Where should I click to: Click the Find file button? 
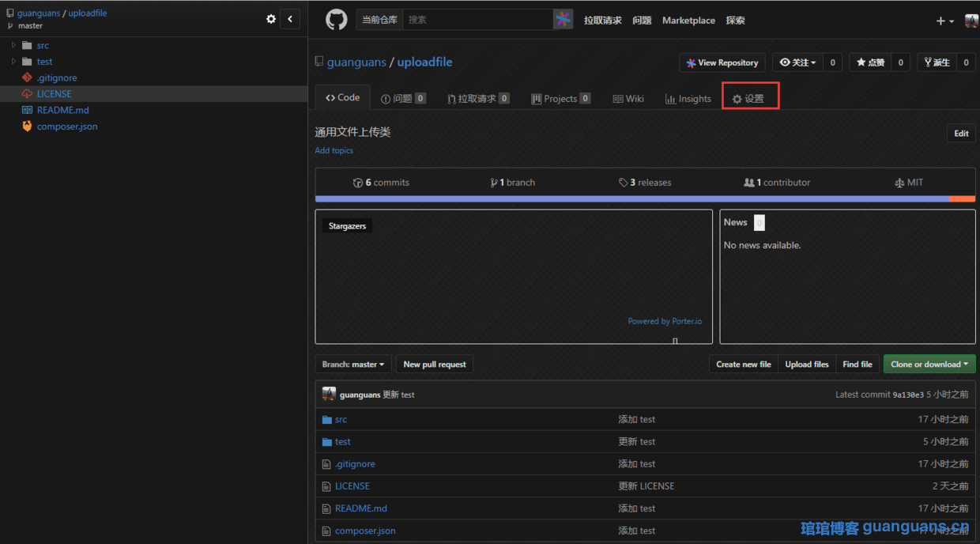857,365
